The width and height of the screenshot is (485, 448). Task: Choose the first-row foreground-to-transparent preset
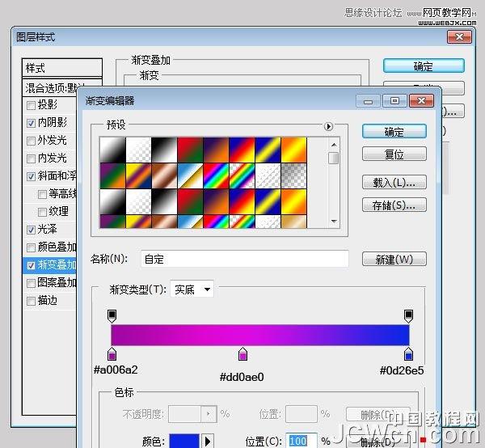pos(138,150)
